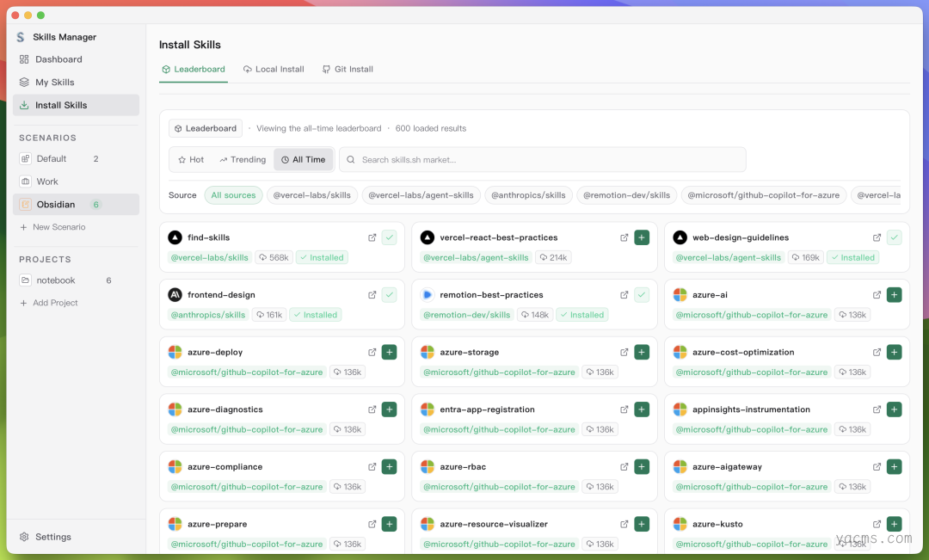Click the Leaderboard badge button
The image size is (929, 560).
206,128
